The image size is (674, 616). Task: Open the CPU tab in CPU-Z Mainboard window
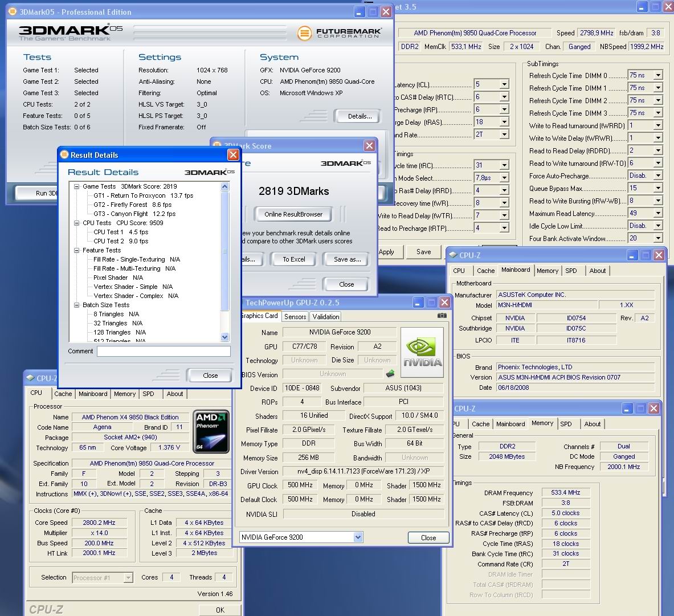tap(459, 271)
